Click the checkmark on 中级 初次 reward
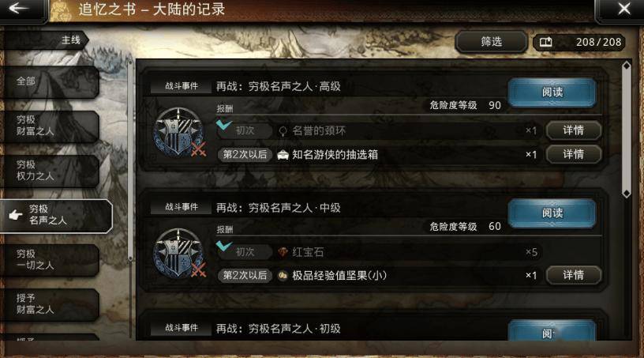Image resolution: width=644 pixels, height=358 pixels. click(224, 246)
